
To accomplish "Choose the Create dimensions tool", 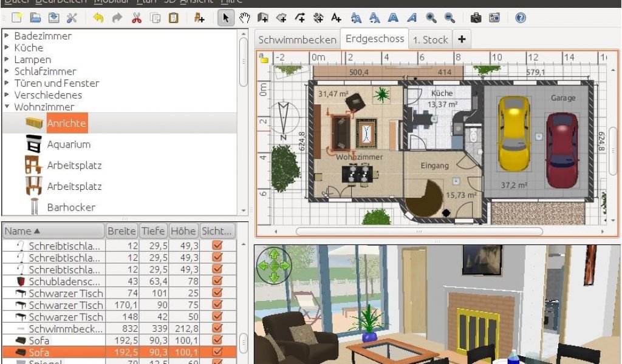I will 318,18.
